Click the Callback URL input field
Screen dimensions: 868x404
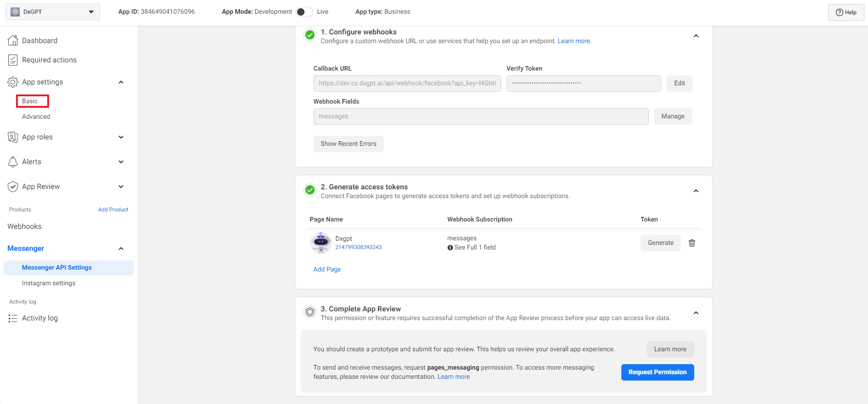click(x=407, y=83)
